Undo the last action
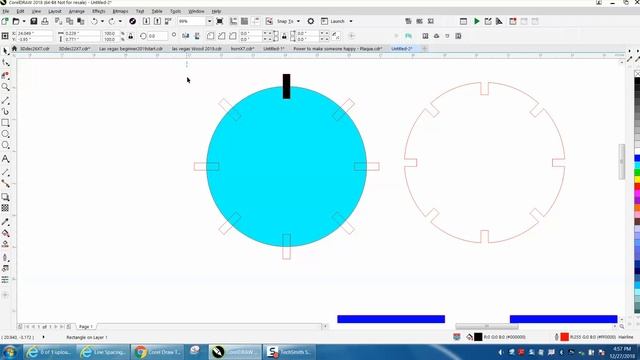Screen dimensions: 640x360 tap(95, 21)
